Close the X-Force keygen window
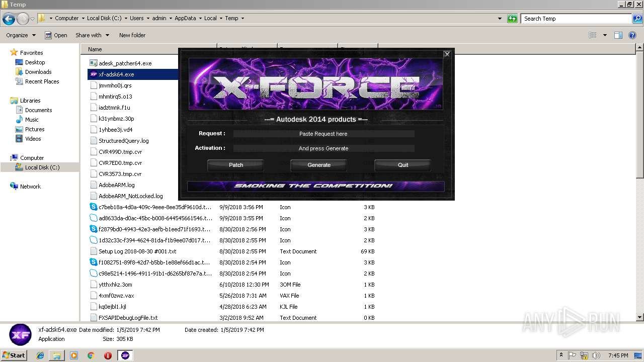The width and height of the screenshot is (644, 362). 447,54
